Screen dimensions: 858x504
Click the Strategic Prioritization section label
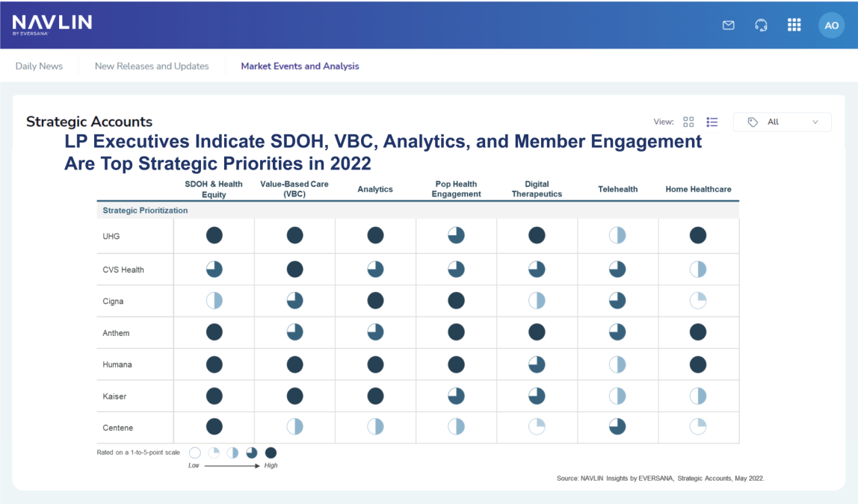pyautogui.click(x=145, y=211)
